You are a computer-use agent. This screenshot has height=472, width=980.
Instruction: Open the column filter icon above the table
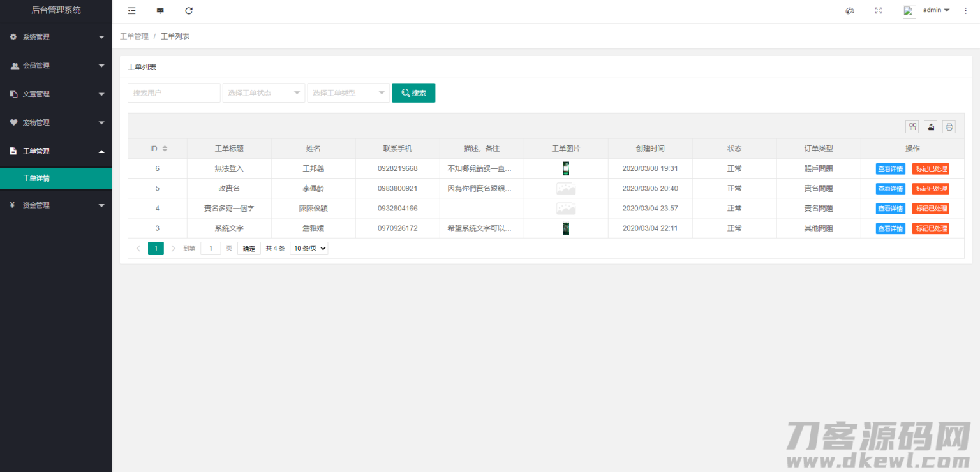(x=912, y=126)
